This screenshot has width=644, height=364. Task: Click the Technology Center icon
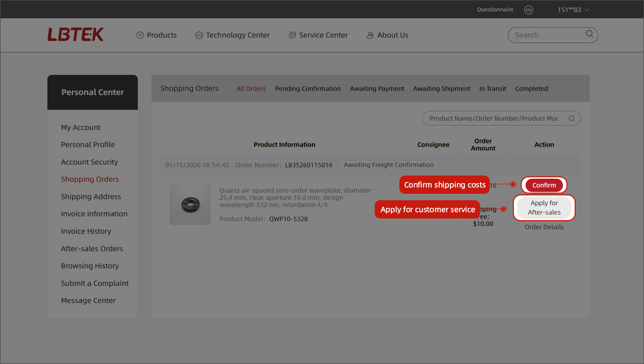(x=199, y=35)
